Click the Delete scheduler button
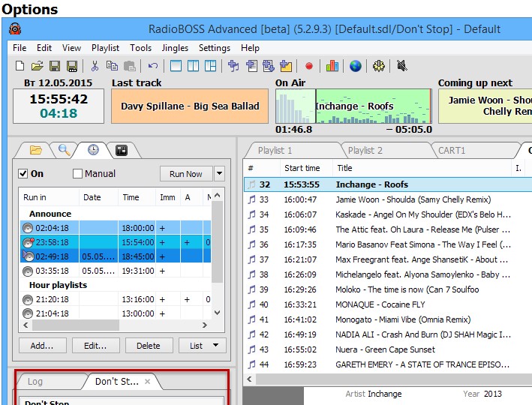 coord(149,345)
